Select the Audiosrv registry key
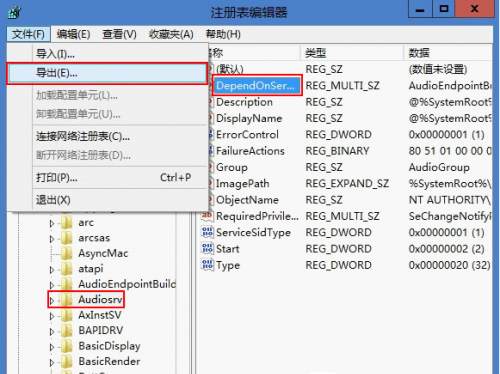This screenshot has height=374, width=500. click(x=100, y=300)
